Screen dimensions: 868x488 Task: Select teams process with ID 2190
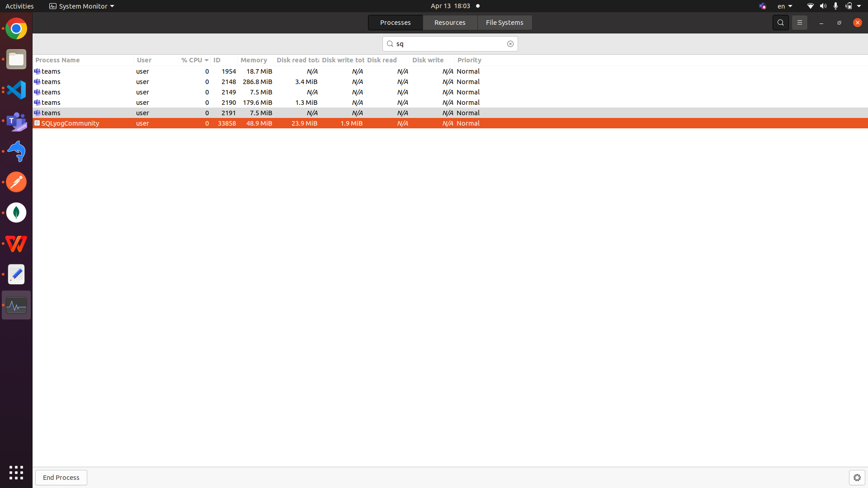coord(450,103)
